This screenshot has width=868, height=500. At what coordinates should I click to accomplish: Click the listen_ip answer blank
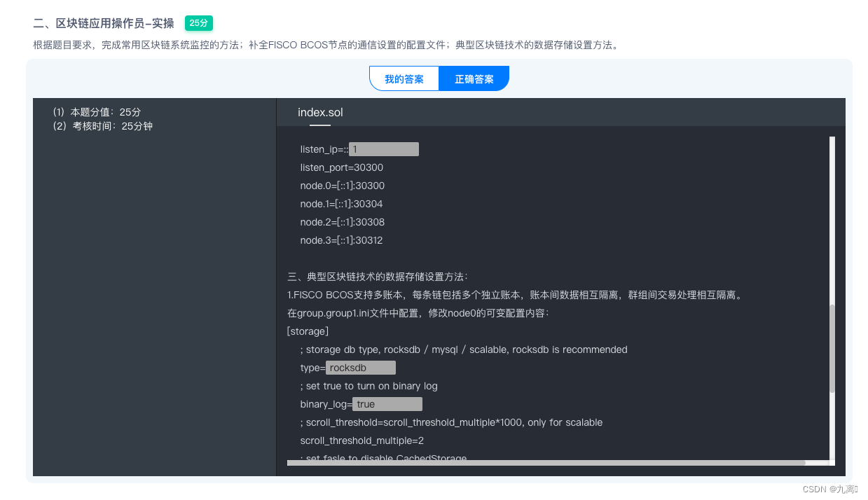pos(383,148)
